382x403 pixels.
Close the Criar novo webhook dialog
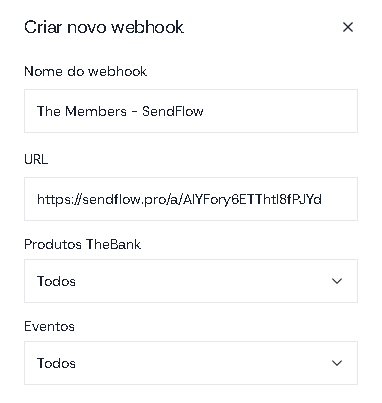(348, 27)
